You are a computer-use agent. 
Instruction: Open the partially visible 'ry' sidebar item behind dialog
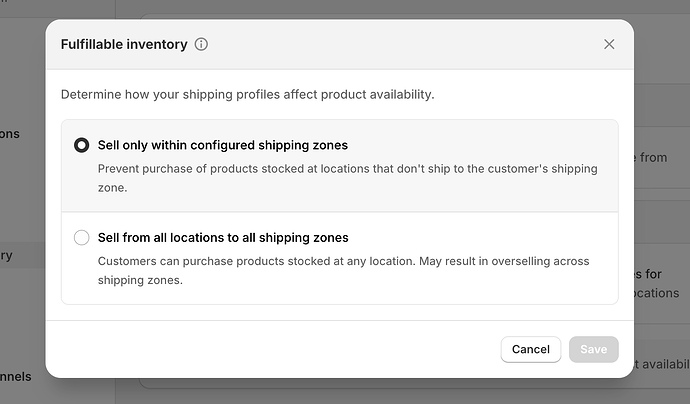8,256
